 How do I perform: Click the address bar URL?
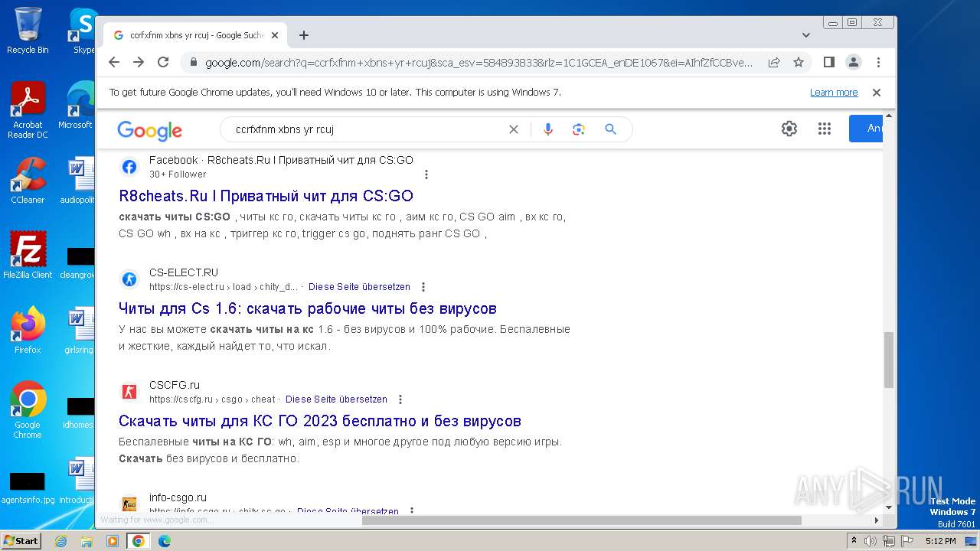click(x=479, y=62)
